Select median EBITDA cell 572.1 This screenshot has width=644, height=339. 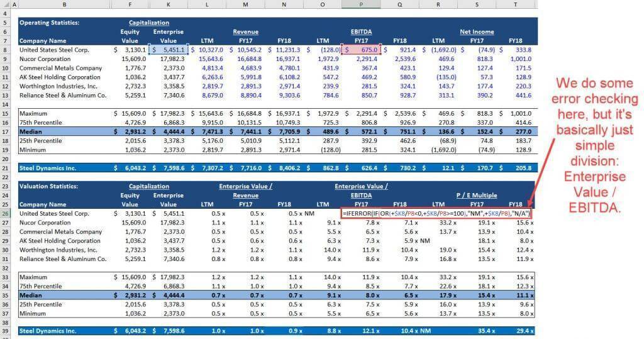[x=361, y=131]
